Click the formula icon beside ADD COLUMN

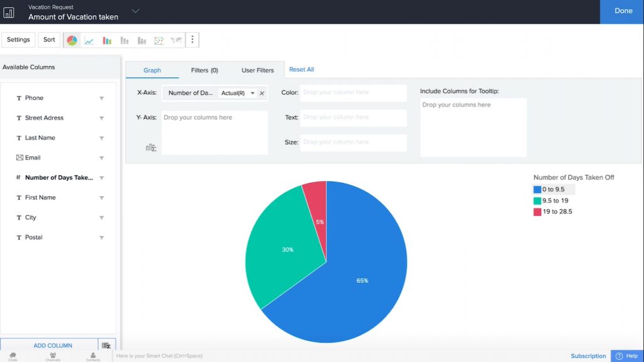coord(107,346)
